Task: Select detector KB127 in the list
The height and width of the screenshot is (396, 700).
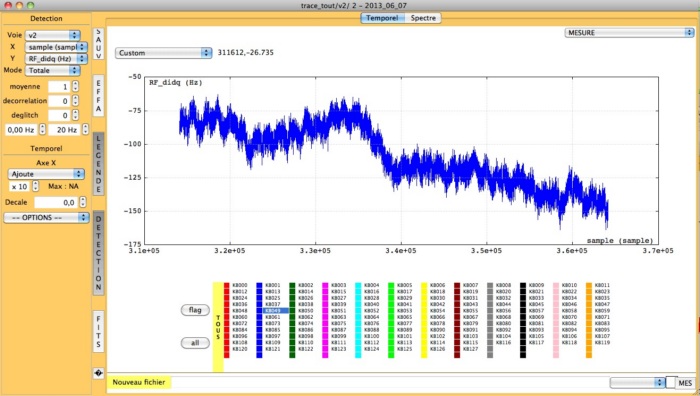Action: [471, 349]
